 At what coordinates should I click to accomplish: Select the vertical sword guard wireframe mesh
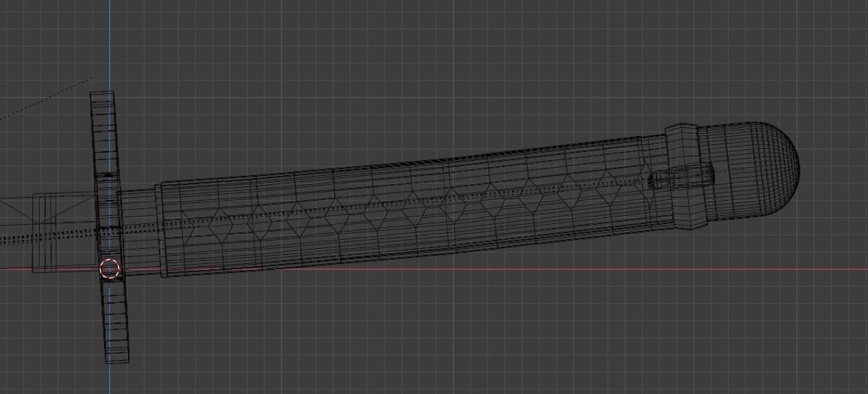(x=110, y=227)
